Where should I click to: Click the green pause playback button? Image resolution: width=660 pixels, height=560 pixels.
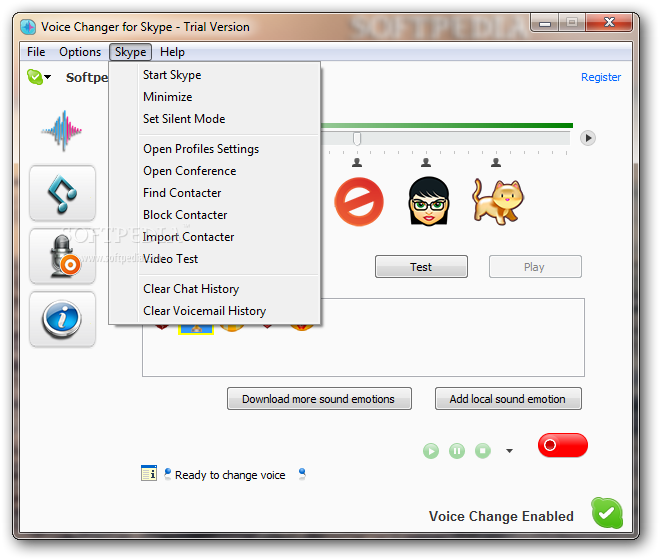tap(457, 451)
